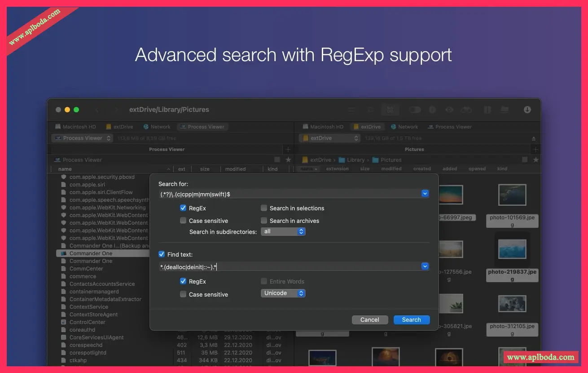Select Macintosh HD tab in right panel

pyautogui.click(x=323, y=127)
